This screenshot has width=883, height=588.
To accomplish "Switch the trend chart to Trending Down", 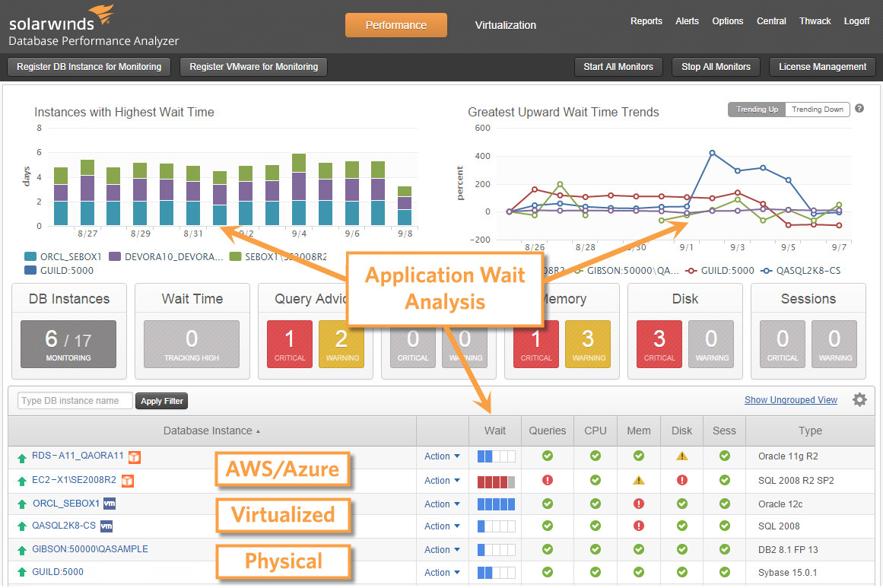I will coord(817,110).
